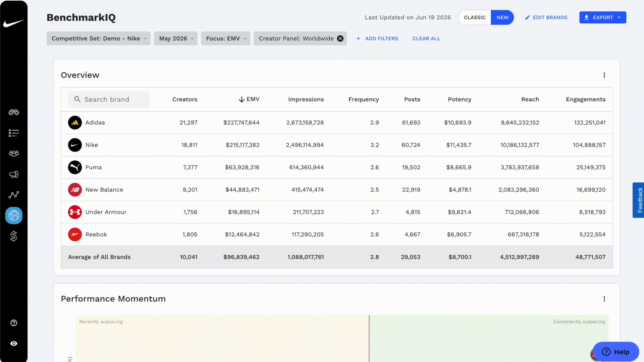Open the line graph analytics icon in sidebar
The height and width of the screenshot is (362, 644).
point(14,195)
